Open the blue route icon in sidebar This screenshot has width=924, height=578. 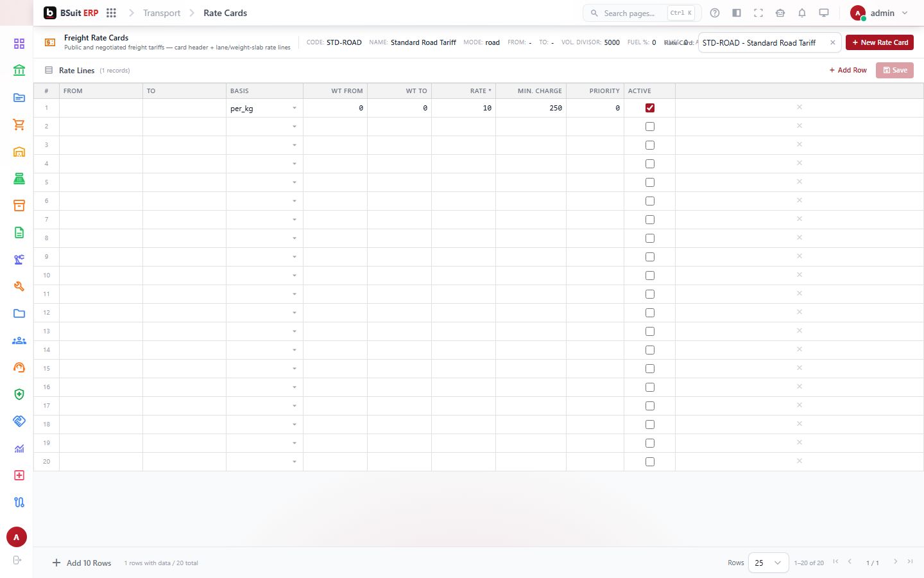coord(19,502)
